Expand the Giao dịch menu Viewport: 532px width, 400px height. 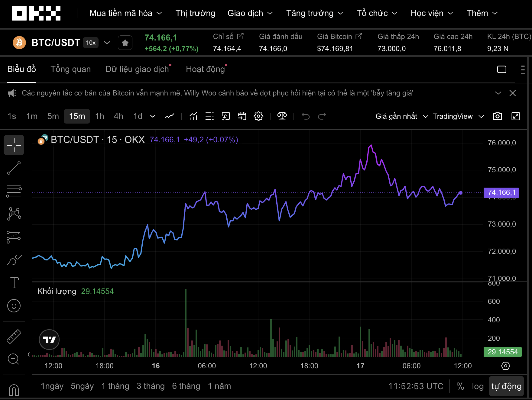tap(250, 13)
